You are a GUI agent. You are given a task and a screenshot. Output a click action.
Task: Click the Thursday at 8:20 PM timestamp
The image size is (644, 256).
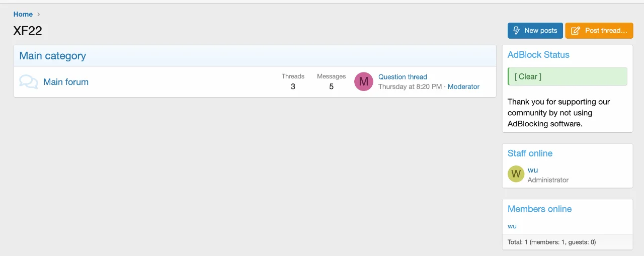tap(410, 87)
